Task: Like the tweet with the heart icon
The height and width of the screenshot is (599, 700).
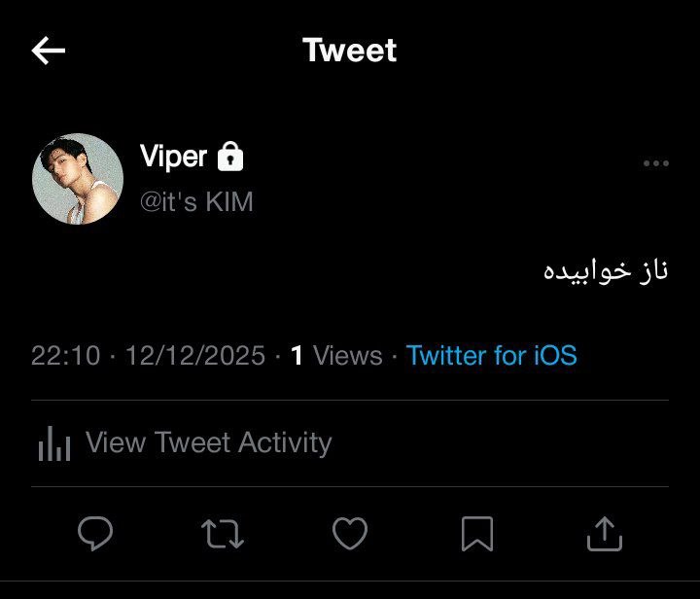Action: click(350, 534)
